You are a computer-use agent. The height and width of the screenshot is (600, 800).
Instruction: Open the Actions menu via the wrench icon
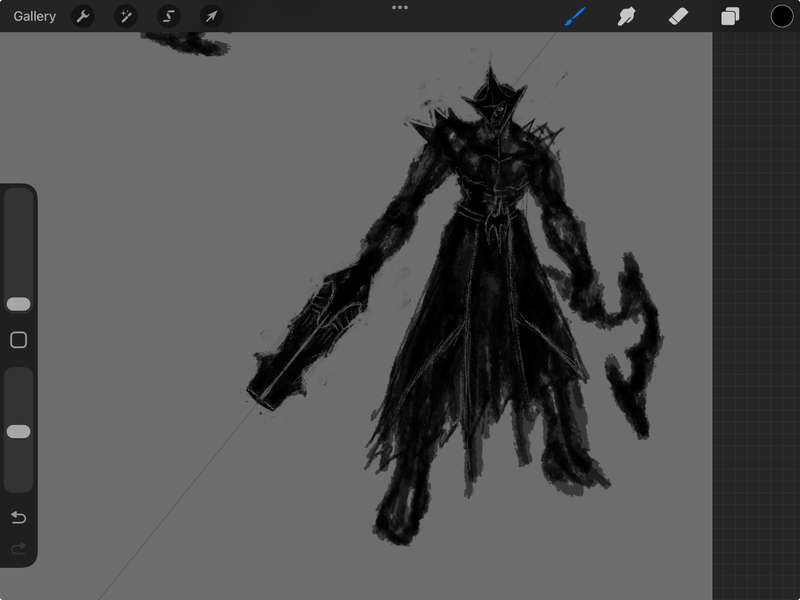tap(82, 16)
